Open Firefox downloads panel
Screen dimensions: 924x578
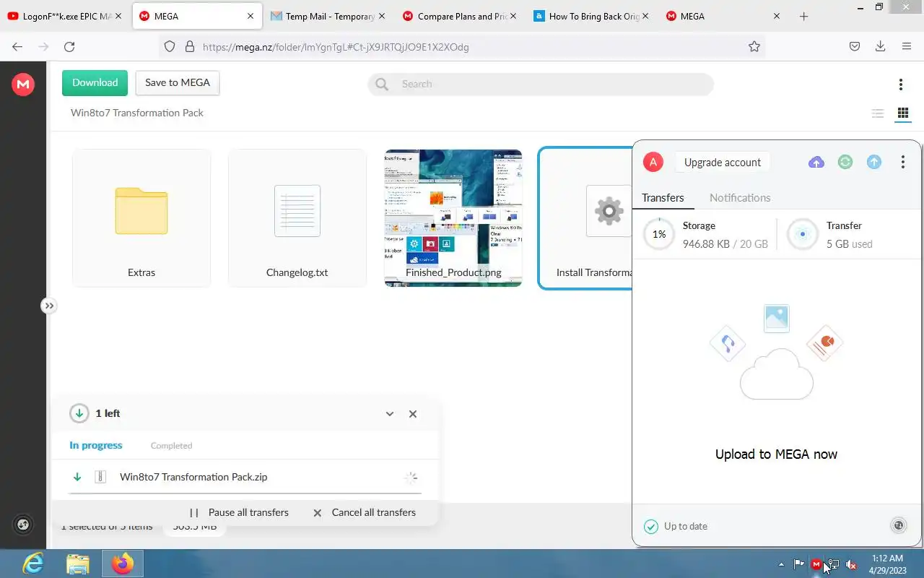880,46
